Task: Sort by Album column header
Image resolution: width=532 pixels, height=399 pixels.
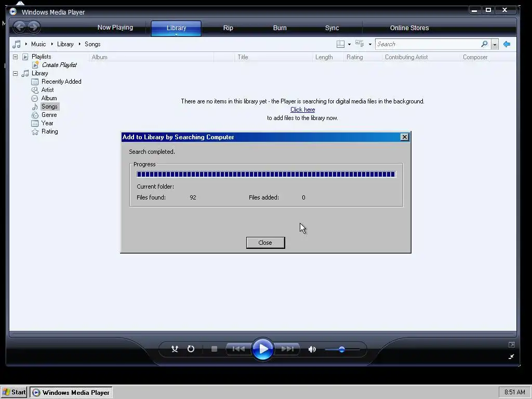Action: coord(151,57)
